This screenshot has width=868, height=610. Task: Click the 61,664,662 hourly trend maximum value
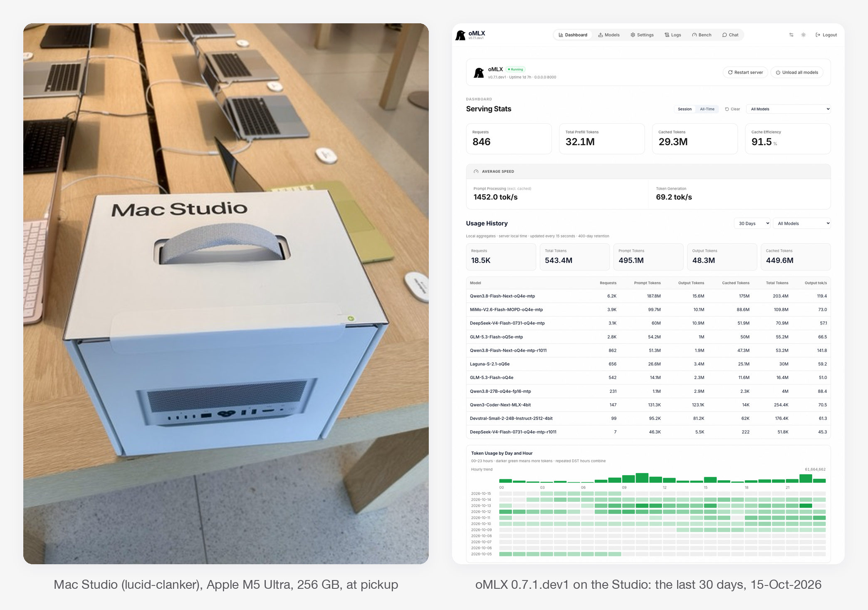tap(815, 469)
